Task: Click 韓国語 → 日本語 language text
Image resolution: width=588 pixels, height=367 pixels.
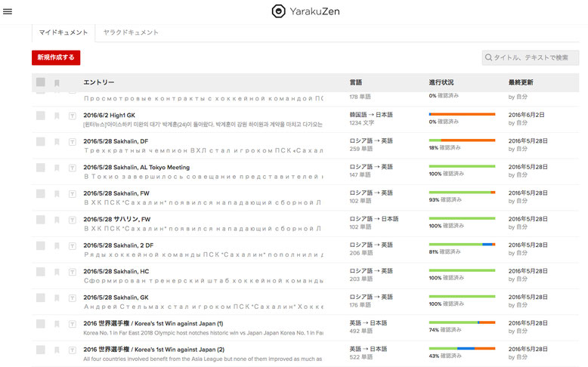Action: 371,115
